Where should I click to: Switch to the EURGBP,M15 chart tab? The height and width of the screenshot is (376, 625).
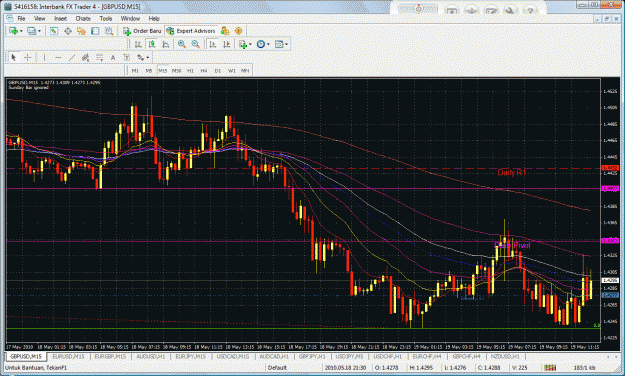click(x=110, y=356)
